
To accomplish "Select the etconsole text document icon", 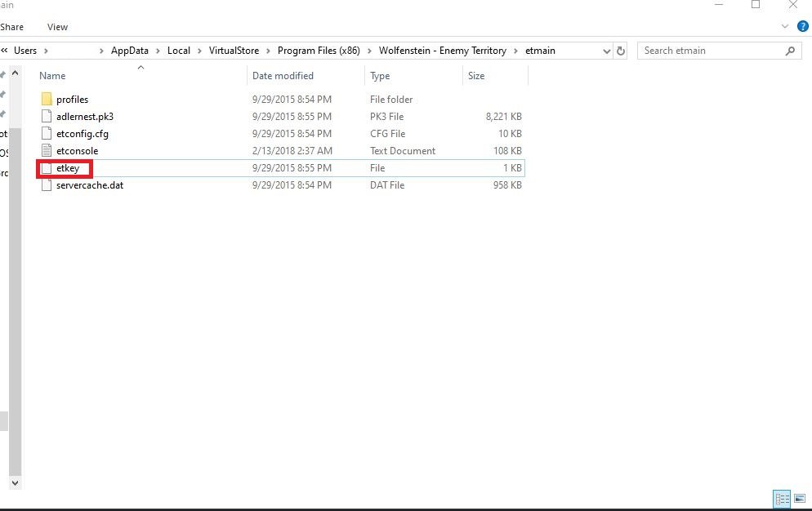I will click(47, 150).
